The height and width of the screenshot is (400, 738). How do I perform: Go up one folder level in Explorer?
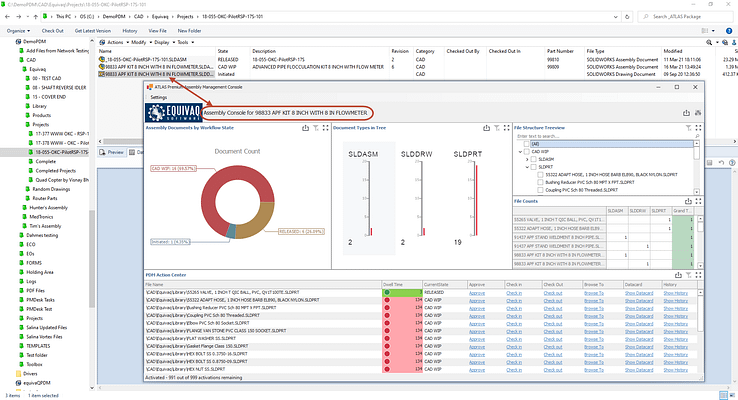(36, 16)
